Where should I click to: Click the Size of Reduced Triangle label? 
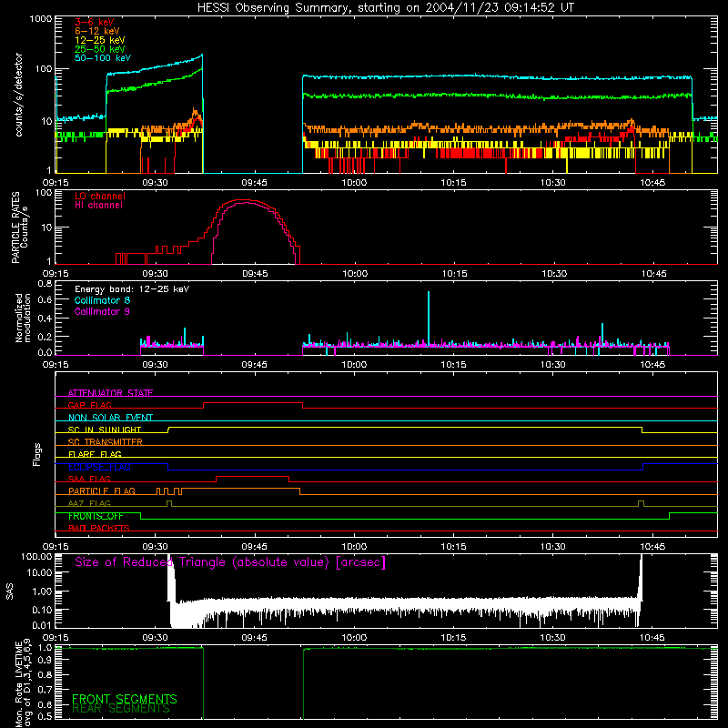230,562
